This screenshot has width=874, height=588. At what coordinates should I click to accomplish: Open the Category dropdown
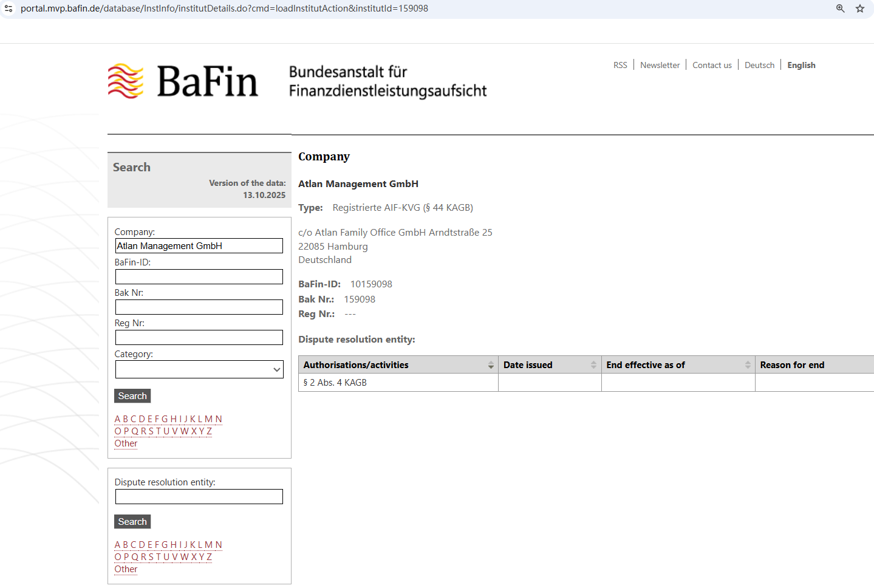pos(199,369)
